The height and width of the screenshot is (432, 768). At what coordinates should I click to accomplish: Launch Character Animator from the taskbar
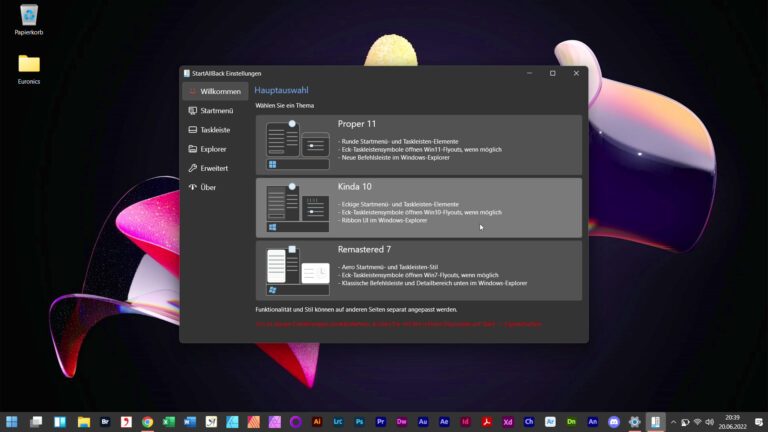[x=528, y=422]
